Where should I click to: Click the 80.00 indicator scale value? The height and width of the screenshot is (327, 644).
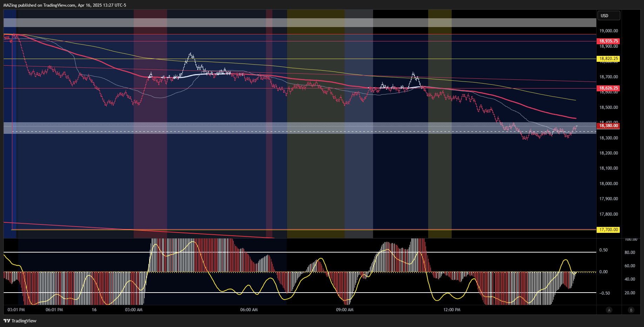630,253
